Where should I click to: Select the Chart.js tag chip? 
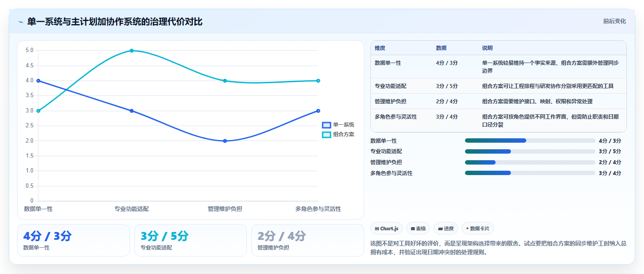click(x=387, y=228)
